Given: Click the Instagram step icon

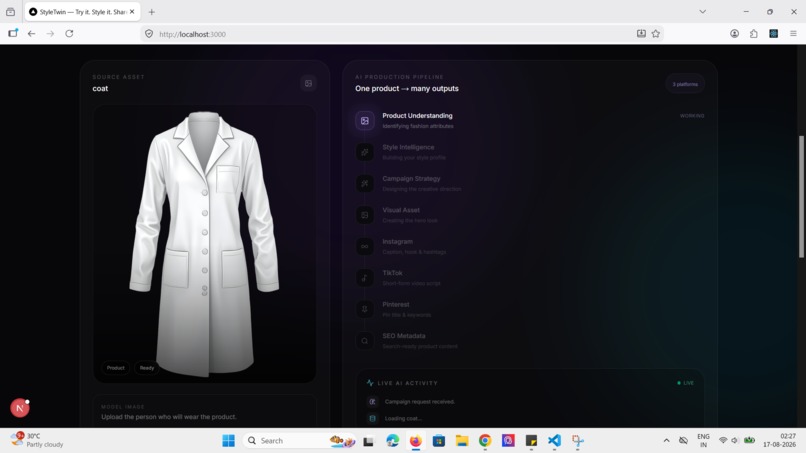Looking at the screenshot, I should click(x=364, y=246).
